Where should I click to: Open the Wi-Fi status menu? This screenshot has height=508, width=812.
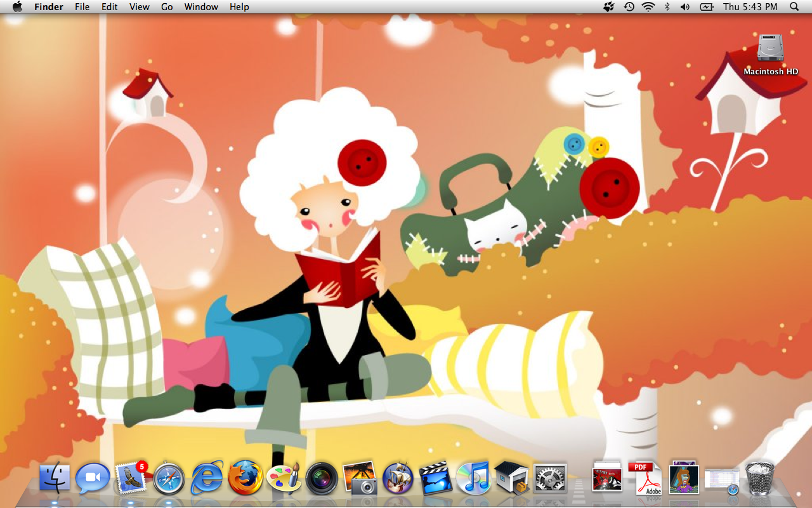pos(648,7)
